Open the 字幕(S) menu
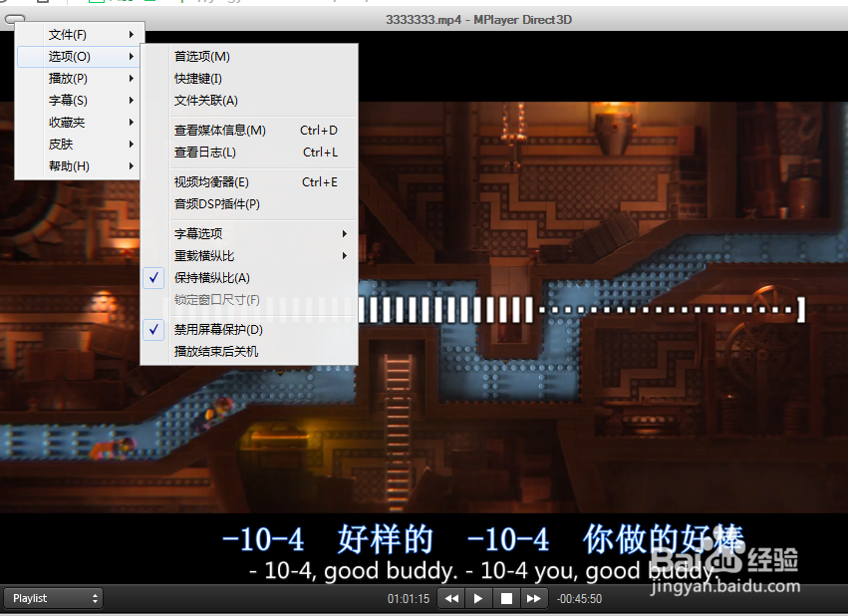The height and width of the screenshot is (616, 848). pos(79,100)
